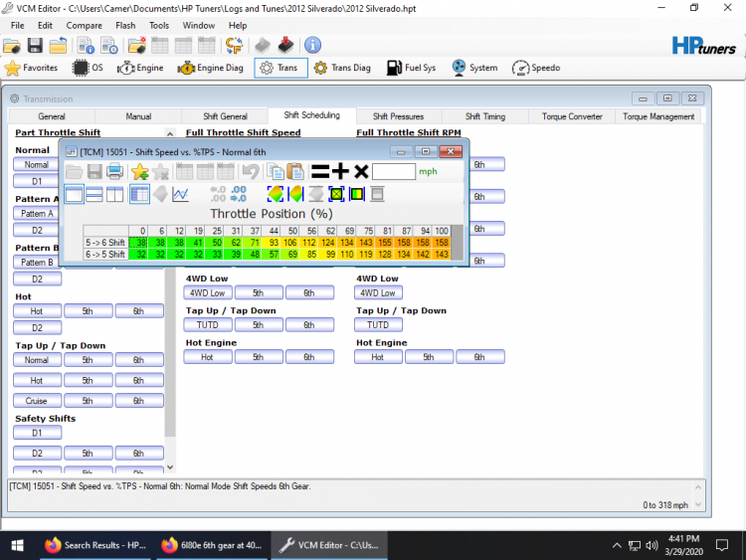The image size is (746, 560).
Task: Copy table values icon in editor toolbar
Action: (x=275, y=171)
